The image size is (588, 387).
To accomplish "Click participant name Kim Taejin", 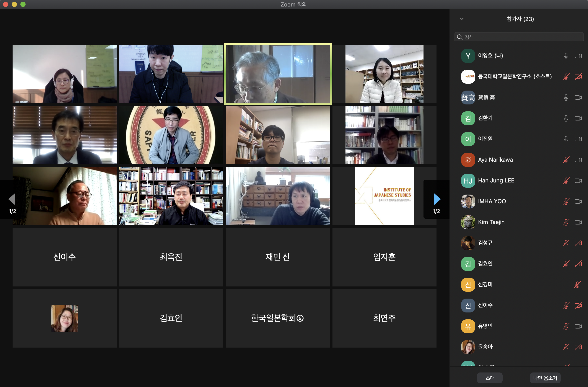I will point(491,222).
